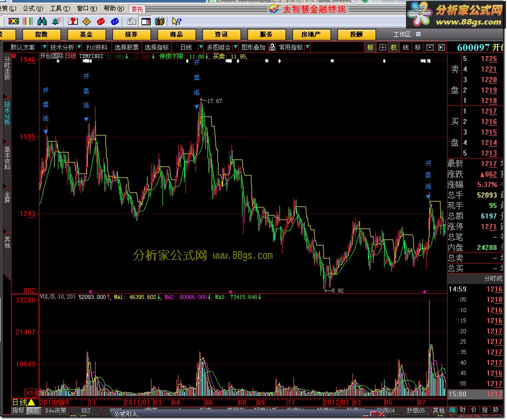The width and height of the screenshot is (507, 420).
Task: Click the question mark envelope icon
Action: [73, 21]
